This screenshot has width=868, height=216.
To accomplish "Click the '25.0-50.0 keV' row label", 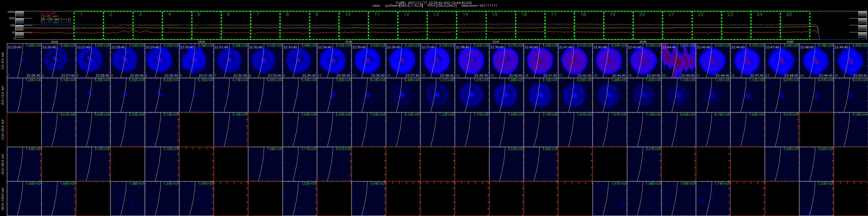I will point(3,164).
